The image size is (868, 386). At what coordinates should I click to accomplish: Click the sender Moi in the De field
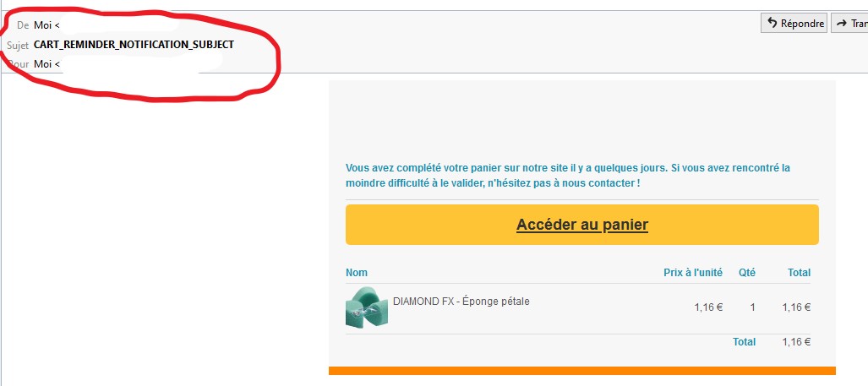(42, 24)
